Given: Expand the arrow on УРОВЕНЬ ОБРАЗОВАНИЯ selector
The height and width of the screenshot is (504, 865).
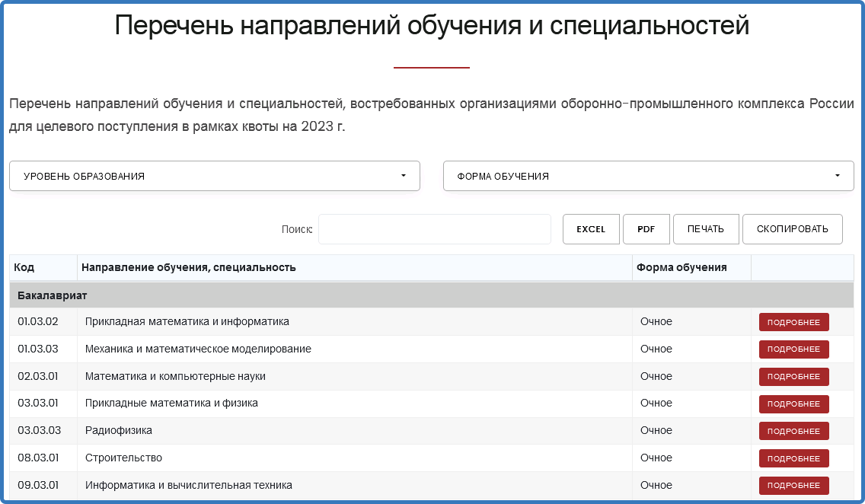Looking at the screenshot, I should click(404, 176).
